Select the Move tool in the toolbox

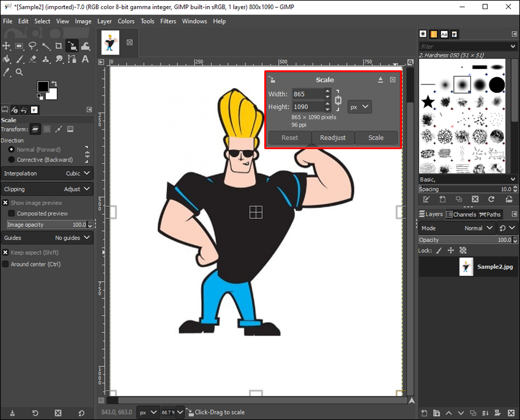click(7, 46)
